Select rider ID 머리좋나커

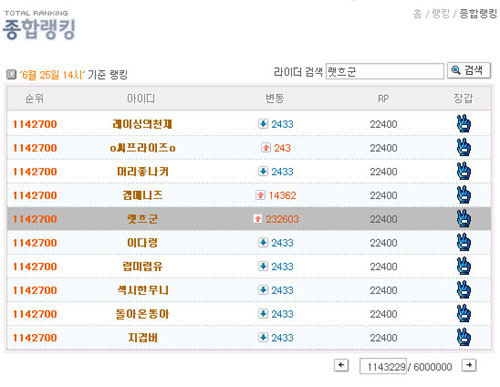[x=142, y=171]
